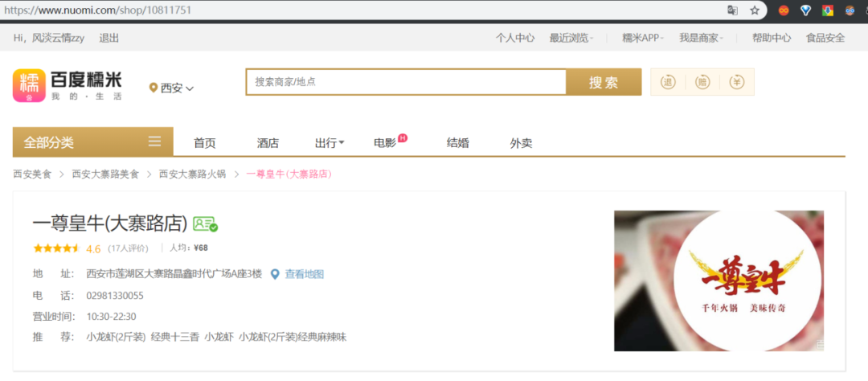This screenshot has width=868, height=381.
Task: Open the 酒店 tab
Action: click(268, 143)
